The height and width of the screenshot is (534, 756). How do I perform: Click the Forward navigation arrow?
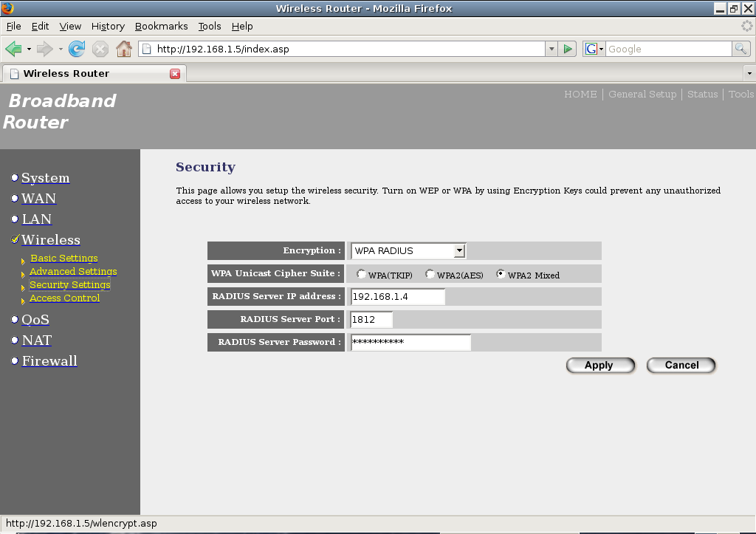click(x=45, y=49)
